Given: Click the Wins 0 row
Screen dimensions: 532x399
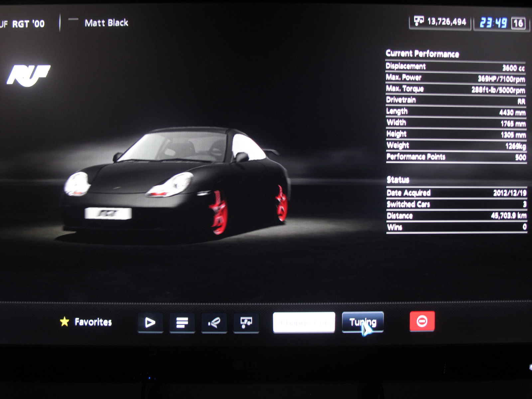Looking at the screenshot, I should [457, 227].
